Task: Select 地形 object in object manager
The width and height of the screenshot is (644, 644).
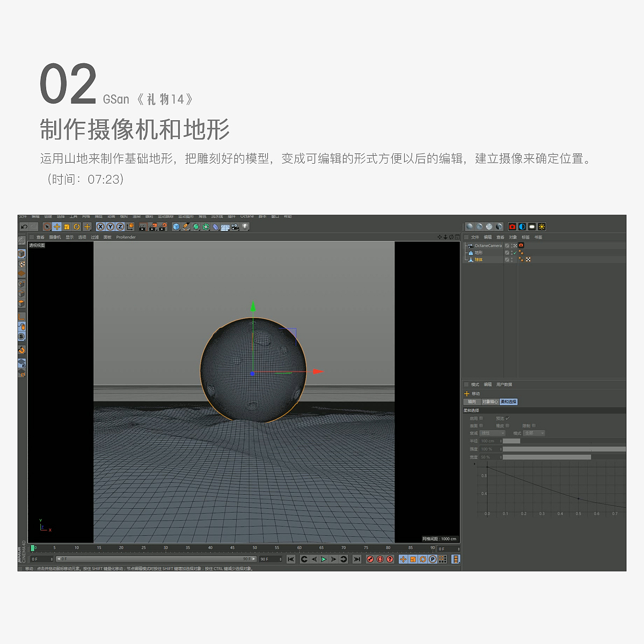Action: [478, 253]
